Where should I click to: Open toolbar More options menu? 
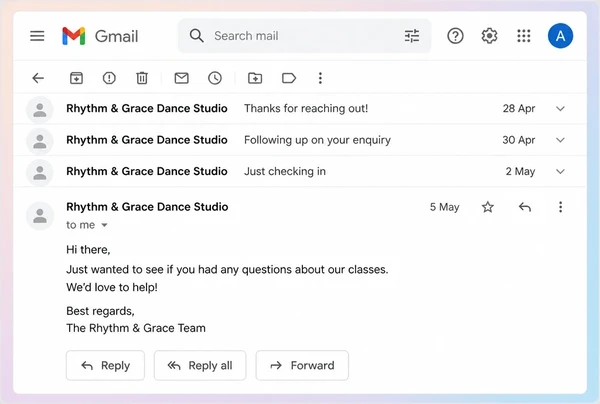320,78
